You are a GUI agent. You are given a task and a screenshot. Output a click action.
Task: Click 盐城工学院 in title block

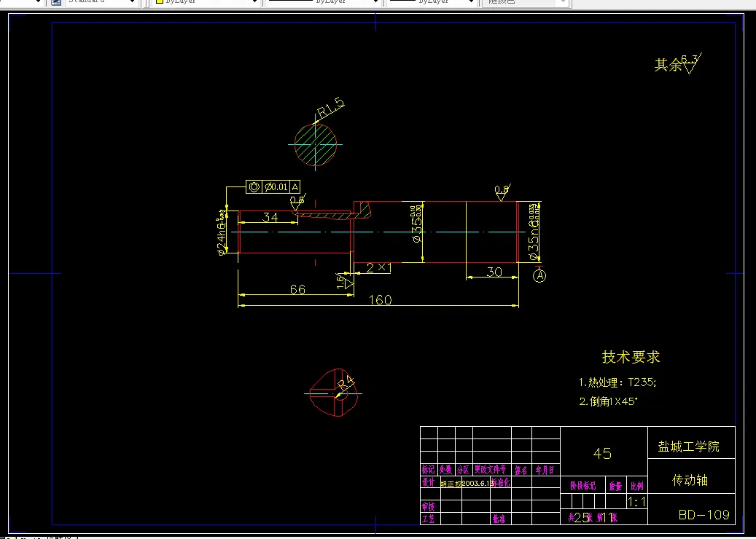(x=688, y=446)
